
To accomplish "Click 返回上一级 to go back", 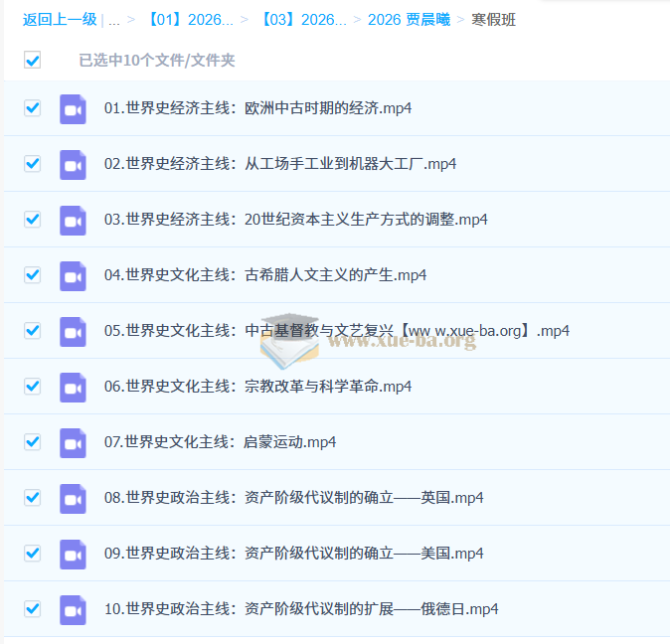I will 60,20.
